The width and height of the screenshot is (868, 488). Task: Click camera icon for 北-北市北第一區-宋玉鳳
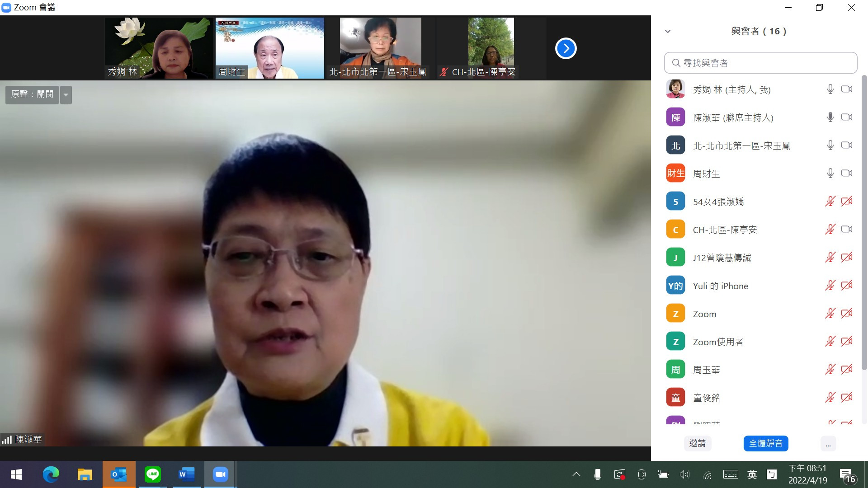coord(846,145)
